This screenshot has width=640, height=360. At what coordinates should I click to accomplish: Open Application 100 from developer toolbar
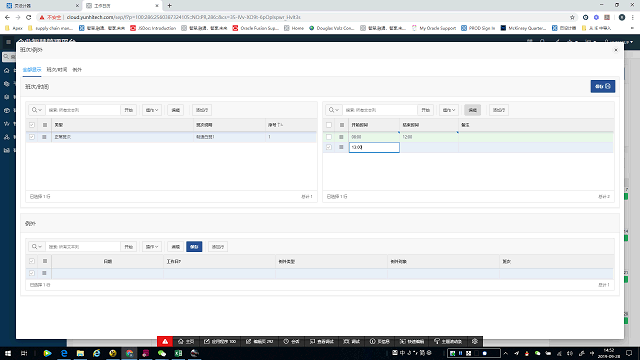coord(220,341)
